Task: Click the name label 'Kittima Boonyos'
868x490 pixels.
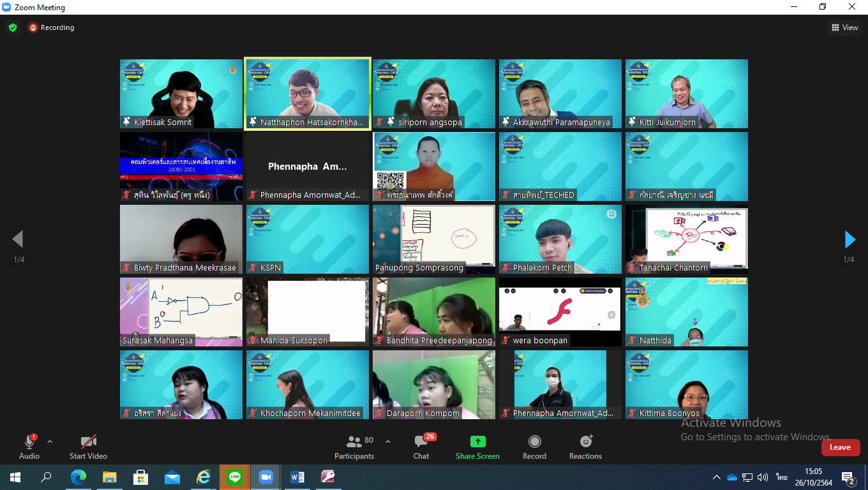Action: [x=670, y=413]
